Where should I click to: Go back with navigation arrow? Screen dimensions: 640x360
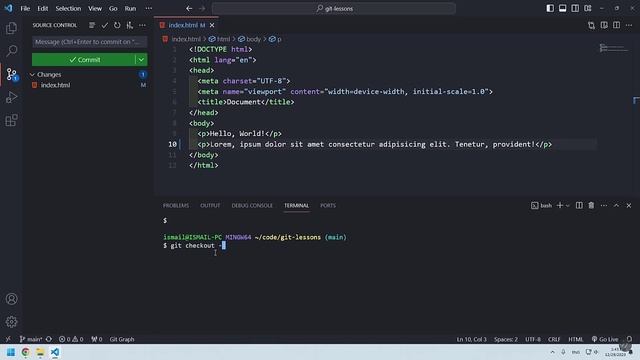pyautogui.click(x=189, y=9)
